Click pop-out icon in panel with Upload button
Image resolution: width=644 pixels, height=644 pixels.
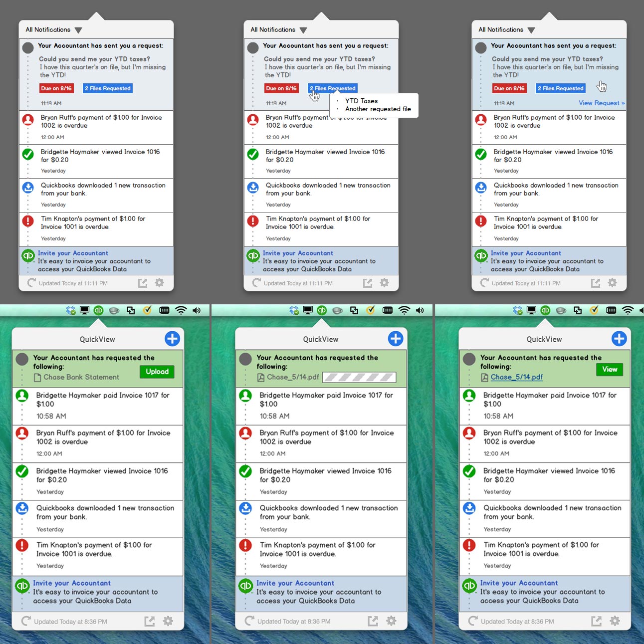pos(149,621)
